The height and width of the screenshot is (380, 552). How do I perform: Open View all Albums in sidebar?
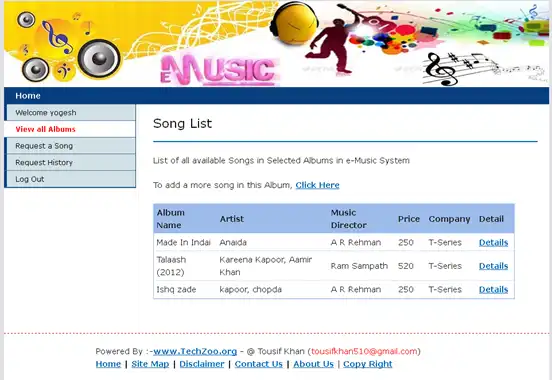tap(70, 129)
